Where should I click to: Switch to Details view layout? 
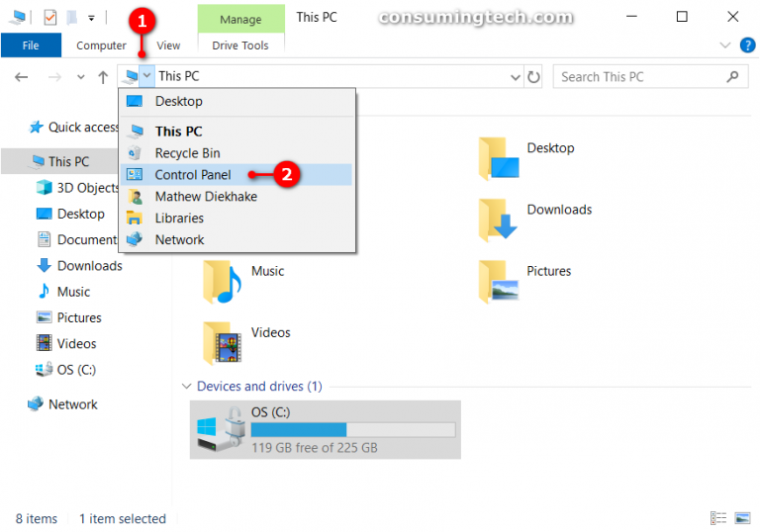click(x=718, y=518)
